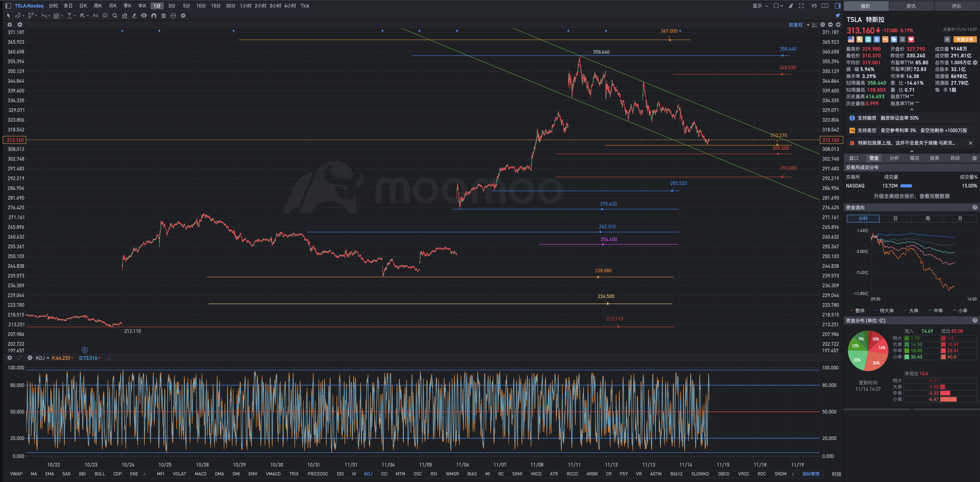The width and height of the screenshot is (980, 482).
Task: Open chart theme paintbrush icon
Action: [x=791, y=6]
